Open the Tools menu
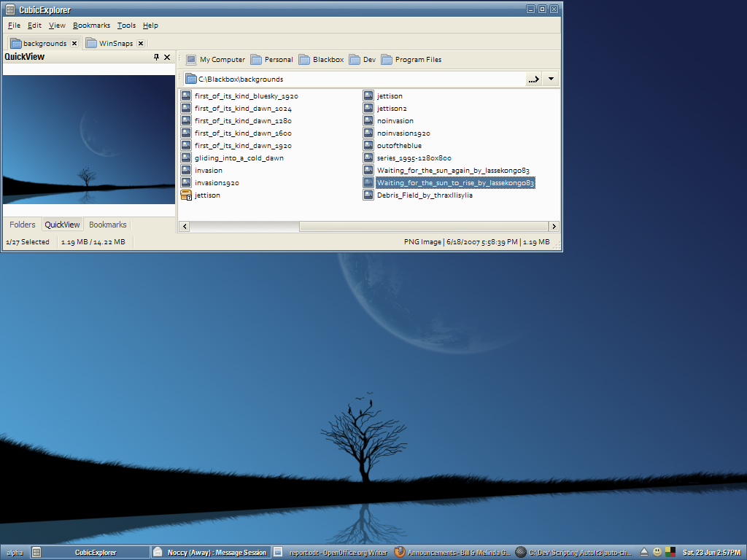Screen dimensions: 747x560 (126, 26)
